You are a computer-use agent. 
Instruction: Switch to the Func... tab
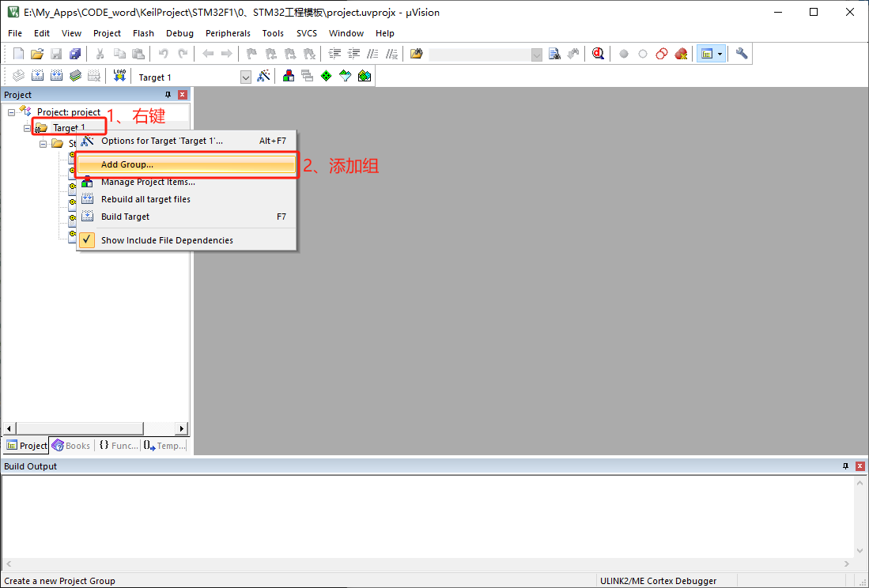point(118,446)
